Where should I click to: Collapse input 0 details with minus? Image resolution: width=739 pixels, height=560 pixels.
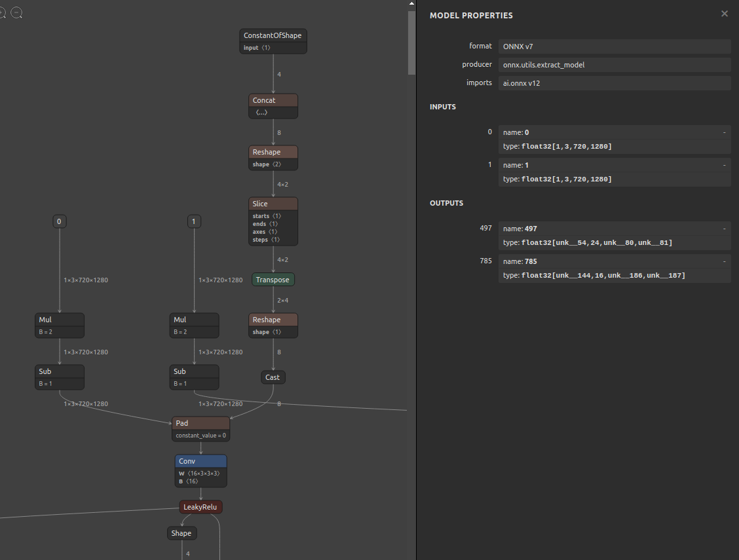click(x=725, y=133)
